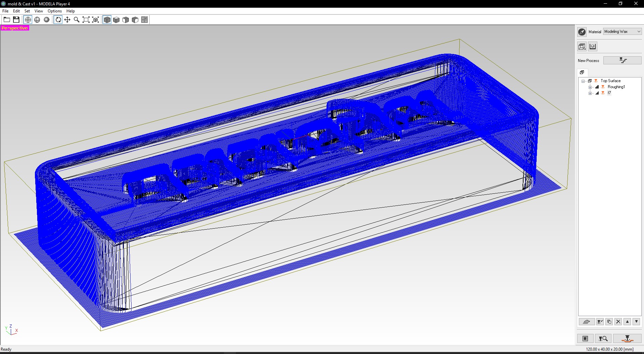Select the side face cube view
Screen dimensions: 644x354
tap(135, 20)
